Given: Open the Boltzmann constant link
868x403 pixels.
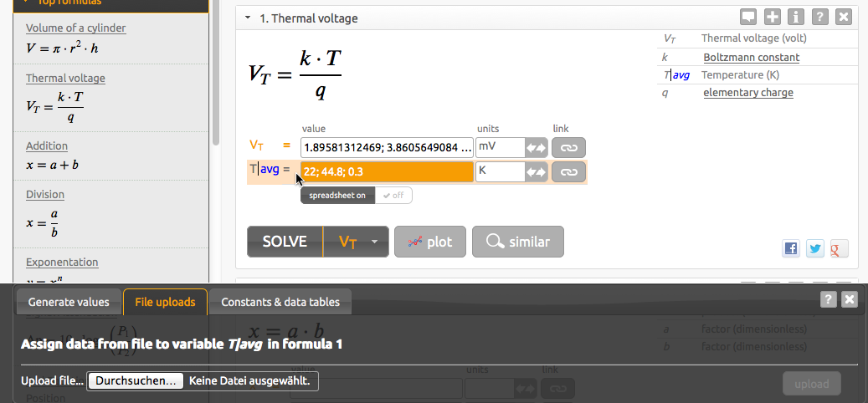Looking at the screenshot, I should 751,57.
